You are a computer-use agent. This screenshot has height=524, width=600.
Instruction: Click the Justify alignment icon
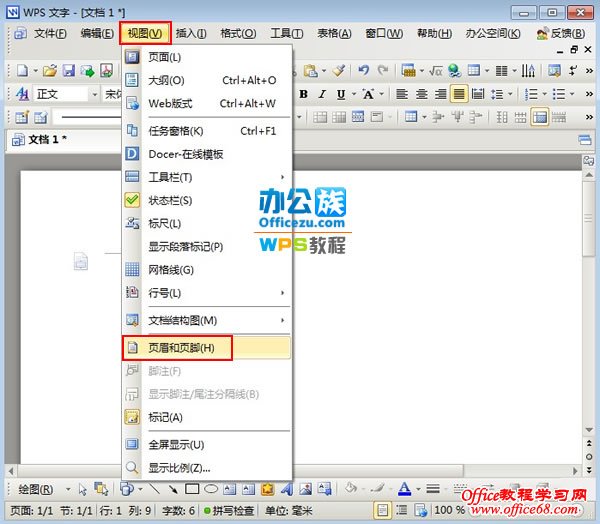pyautogui.click(x=459, y=94)
